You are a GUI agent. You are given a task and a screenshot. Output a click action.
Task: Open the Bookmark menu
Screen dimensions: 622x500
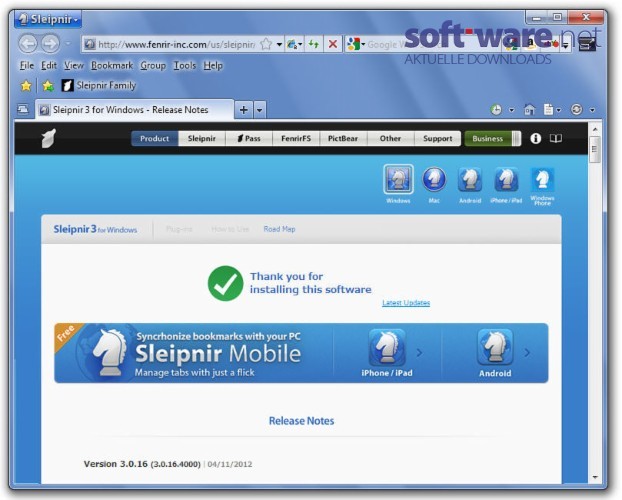[x=112, y=65]
